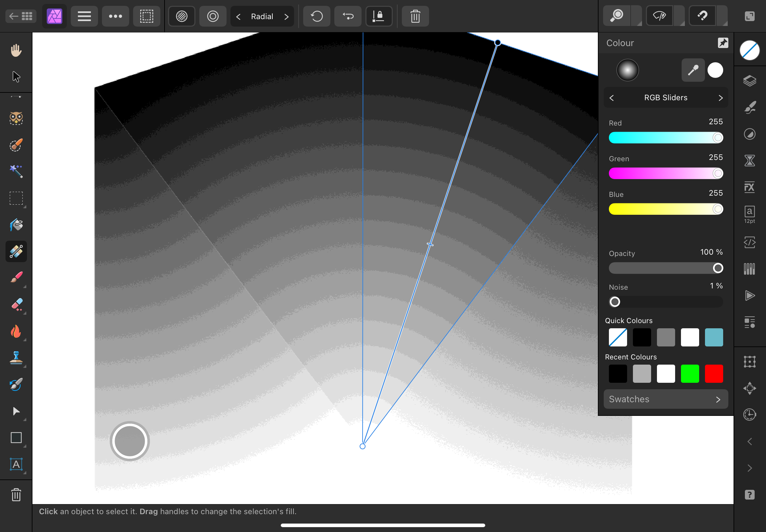The width and height of the screenshot is (766, 532).
Task: Adjust the Blue slider
Action: click(666, 209)
